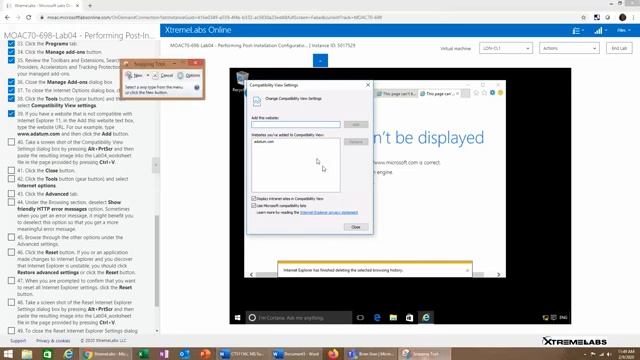This screenshot has width=640, height=360.
Task: Click the IE Home icon in the VM browser
Action: pyautogui.click(x=476, y=93)
